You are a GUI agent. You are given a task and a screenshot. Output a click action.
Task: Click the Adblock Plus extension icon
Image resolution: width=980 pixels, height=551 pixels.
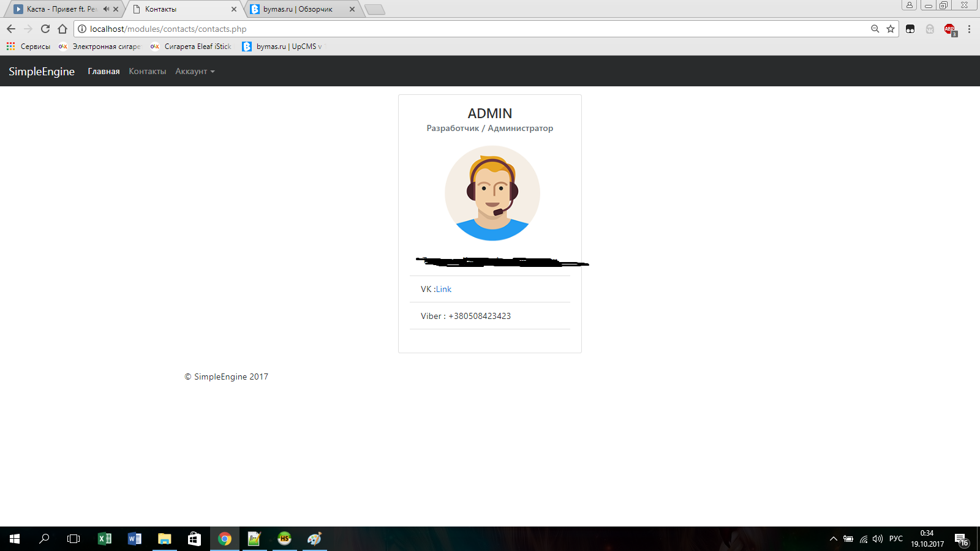[949, 29]
